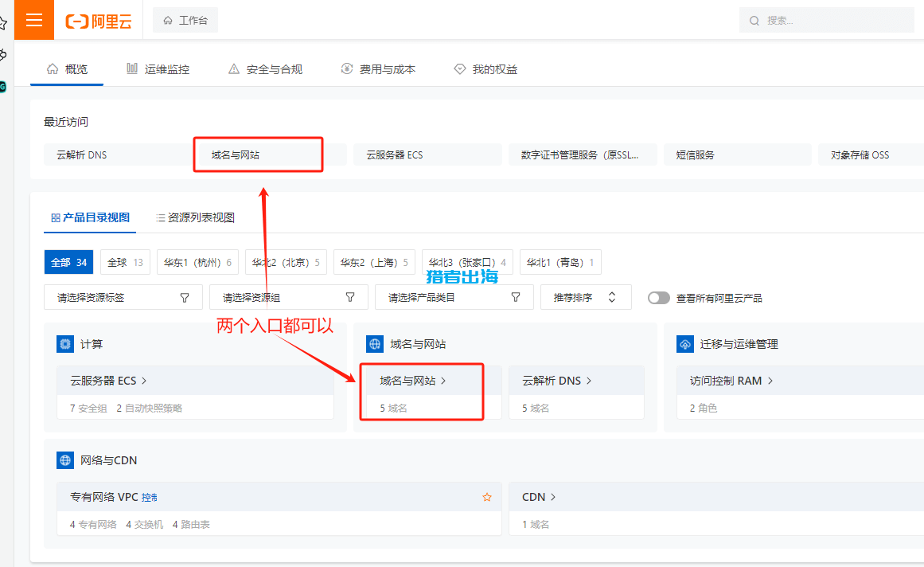Image resolution: width=924 pixels, height=567 pixels.
Task: Click the 我的权益 diamond icon
Action: [x=460, y=69]
